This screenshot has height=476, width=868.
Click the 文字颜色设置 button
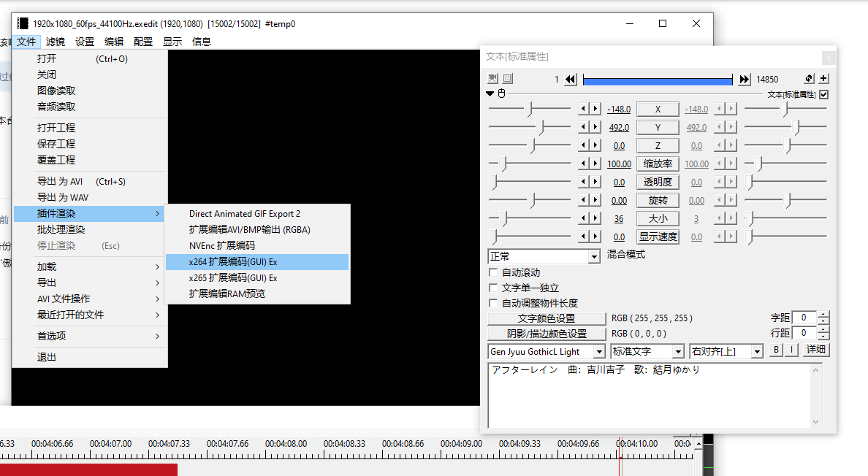pos(546,318)
